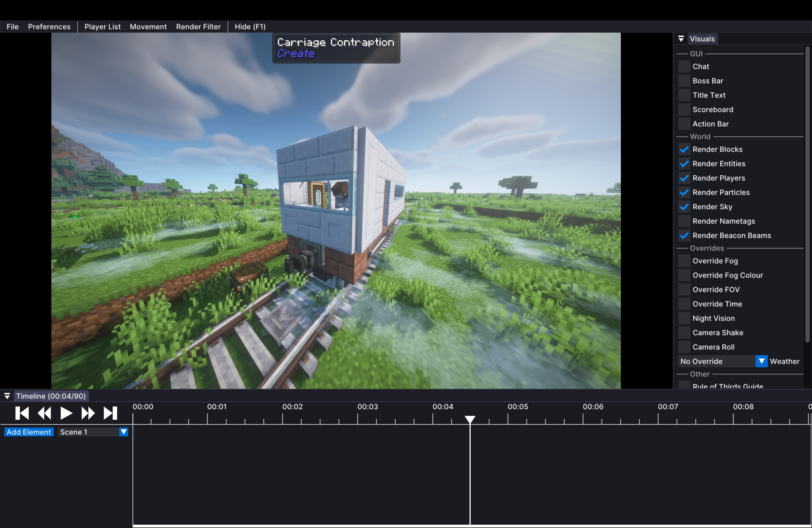Click the Carriage Contraption tooltip
The width and height of the screenshot is (812, 528).
[336, 48]
